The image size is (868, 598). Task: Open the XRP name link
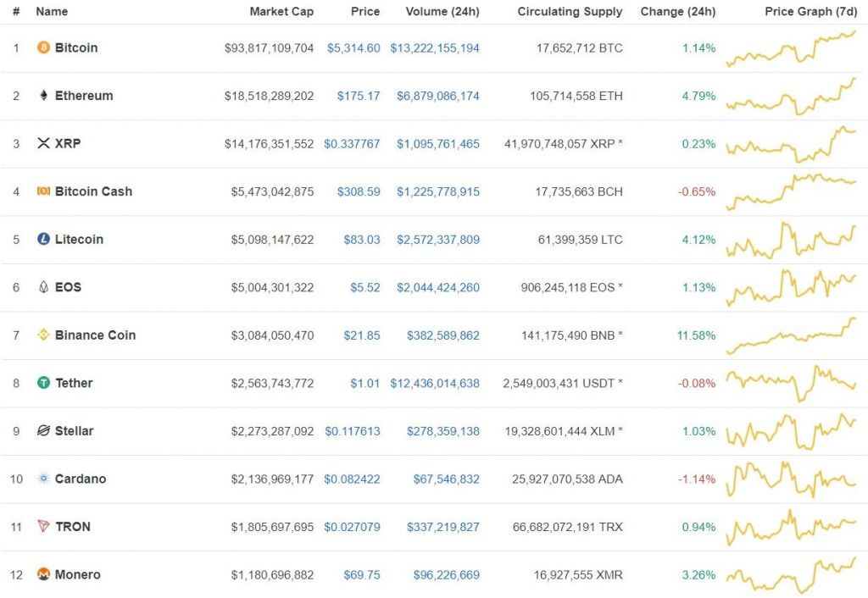(x=68, y=143)
